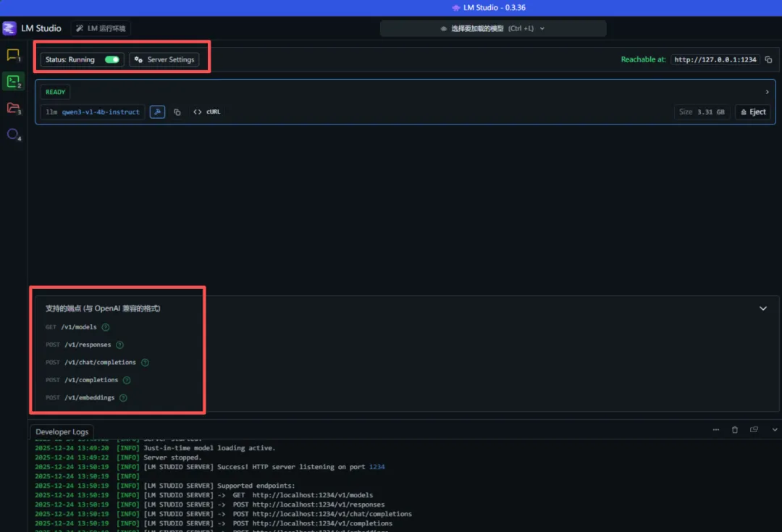This screenshot has width=782, height=532.
Task: Clear the Developer Logs with trash icon
Action: click(735, 429)
